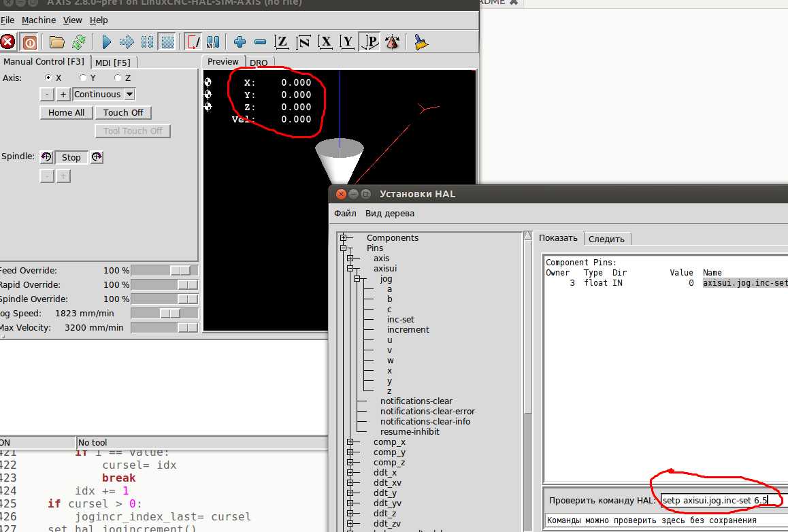Click the spindle Stop button

coord(71,157)
